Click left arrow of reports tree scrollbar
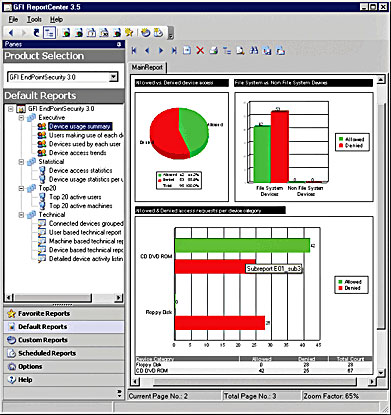 (9, 297)
